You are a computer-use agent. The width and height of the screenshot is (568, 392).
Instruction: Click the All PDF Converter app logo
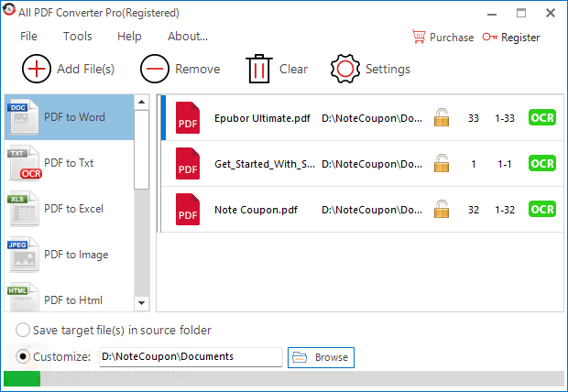[x=9, y=10]
